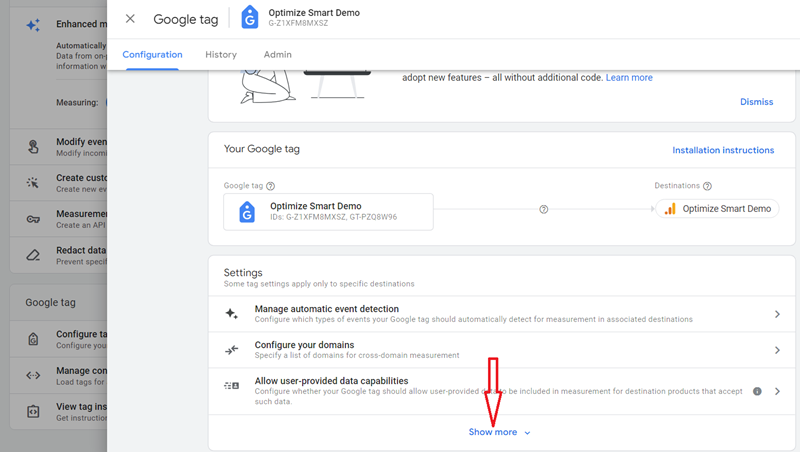Click Configure tag settings icon in background page
Viewport: 800px width, 452px height.
[x=33, y=339]
